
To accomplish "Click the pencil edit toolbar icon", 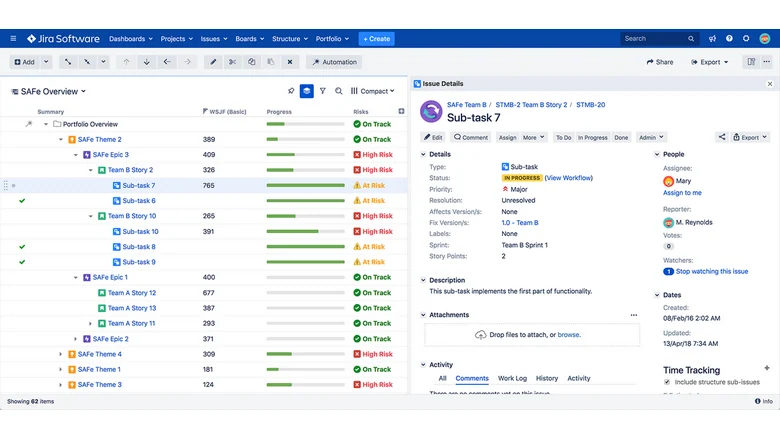I will (x=213, y=62).
